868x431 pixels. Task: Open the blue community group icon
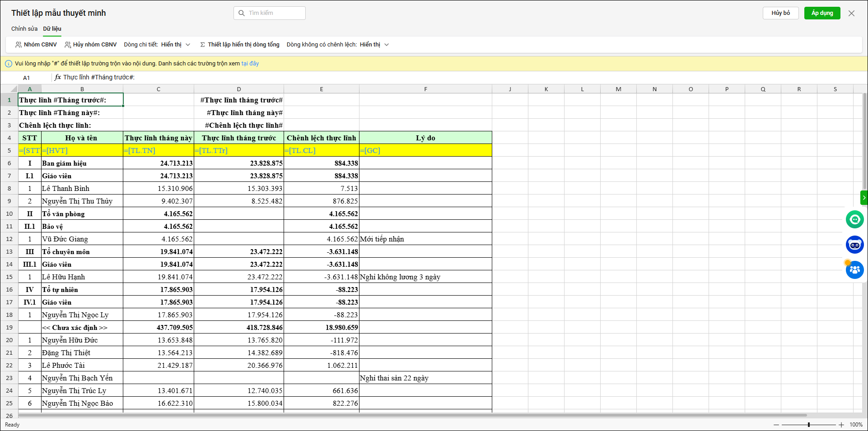coord(854,270)
